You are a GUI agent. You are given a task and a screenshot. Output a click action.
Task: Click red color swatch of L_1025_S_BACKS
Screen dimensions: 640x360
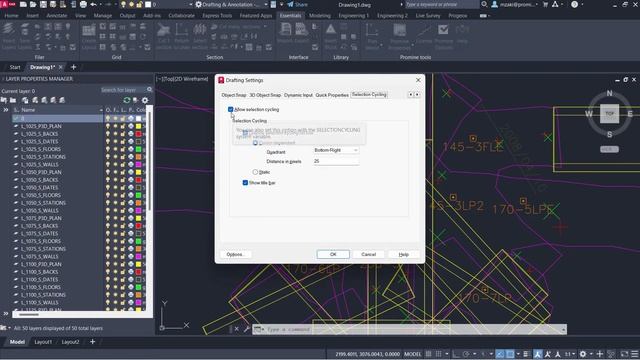pos(138,134)
